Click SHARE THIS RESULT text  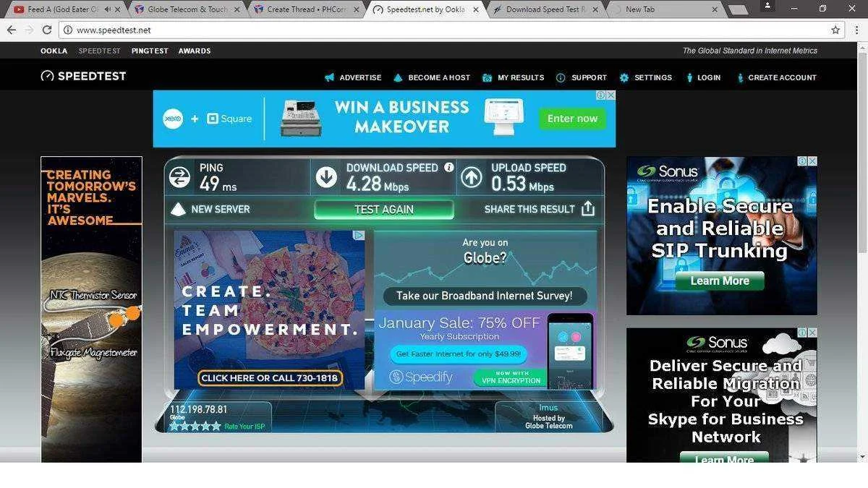click(x=529, y=209)
